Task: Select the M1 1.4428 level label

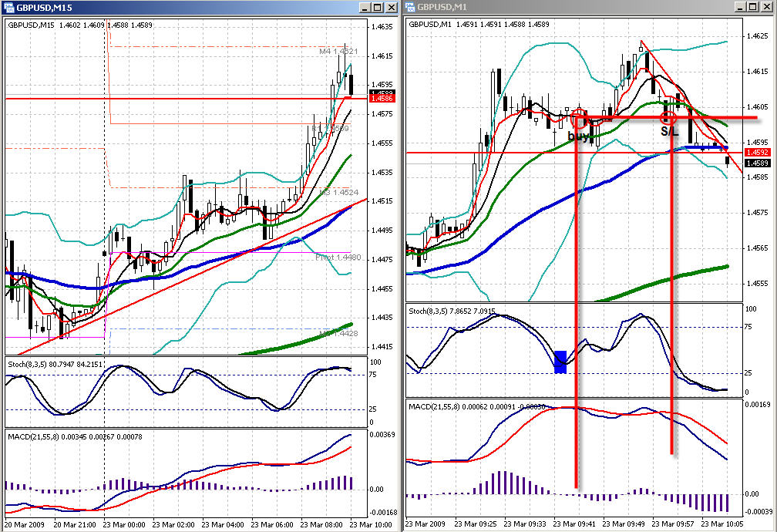Action: pyautogui.click(x=338, y=333)
